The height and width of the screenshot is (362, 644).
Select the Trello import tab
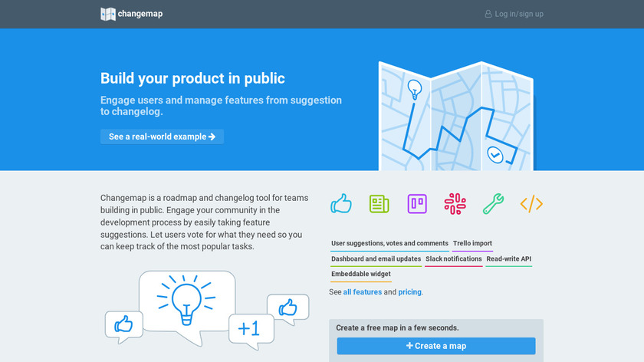(472, 244)
